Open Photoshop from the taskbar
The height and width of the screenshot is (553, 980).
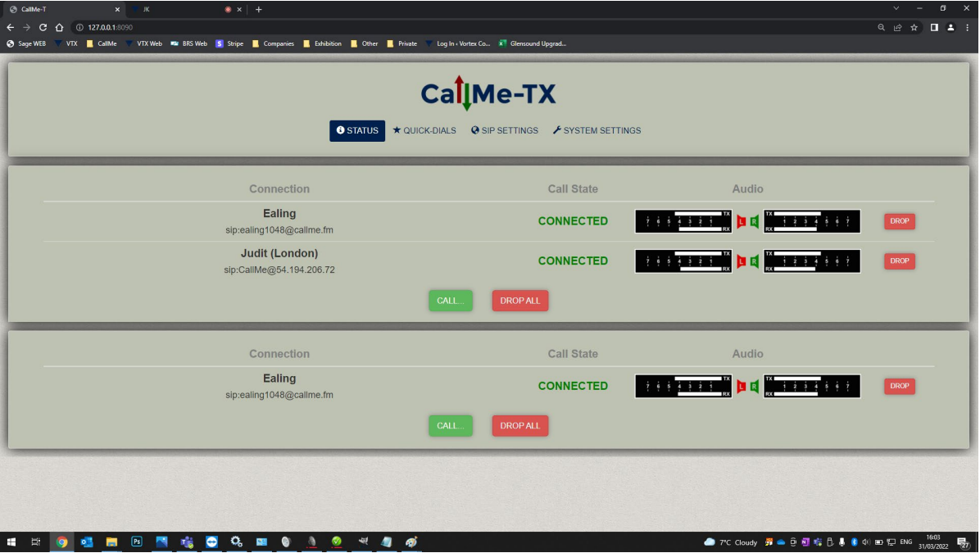click(x=137, y=542)
